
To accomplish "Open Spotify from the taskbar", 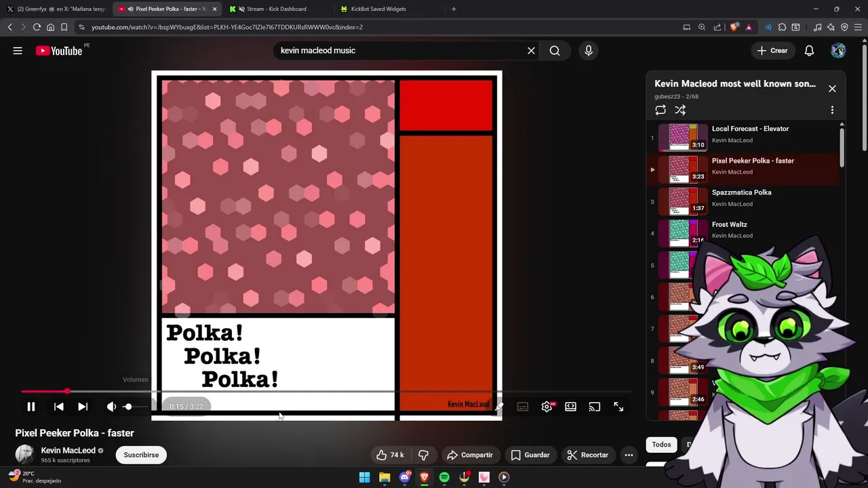I will point(444,477).
